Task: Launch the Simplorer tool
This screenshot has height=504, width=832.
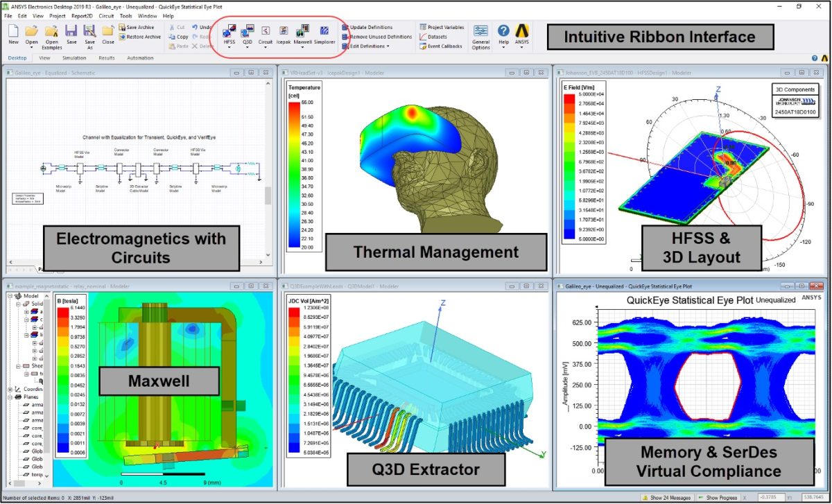Action: (x=325, y=31)
